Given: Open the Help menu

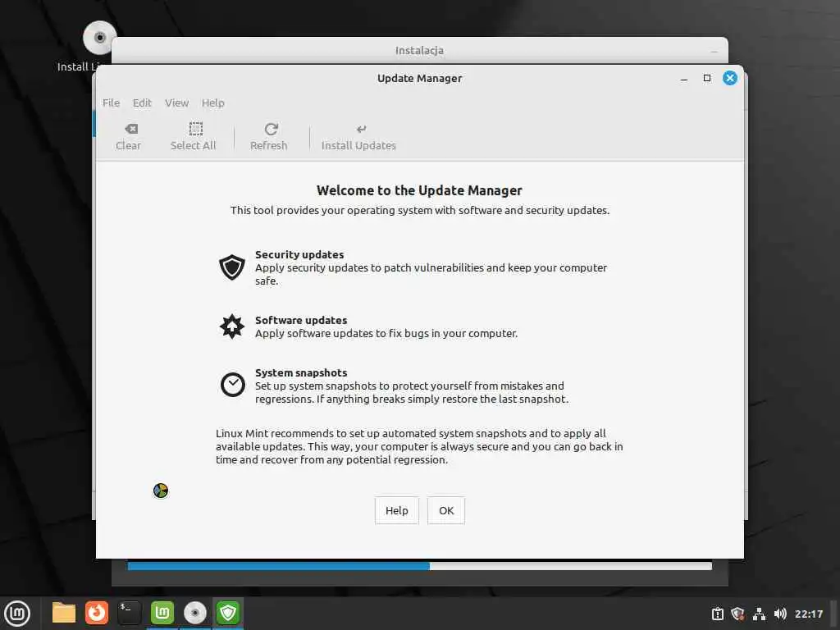Looking at the screenshot, I should 212,103.
